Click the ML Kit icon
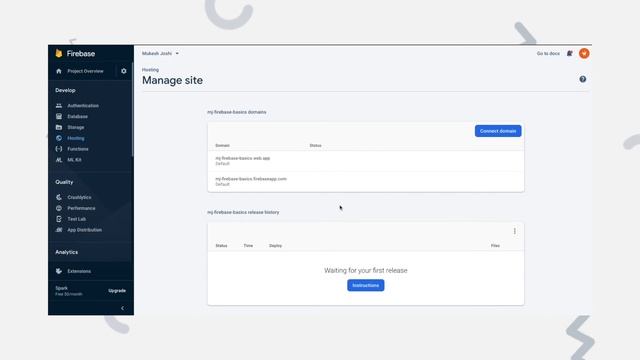The height and width of the screenshot is (360, 640). click(x=59, y=160)
